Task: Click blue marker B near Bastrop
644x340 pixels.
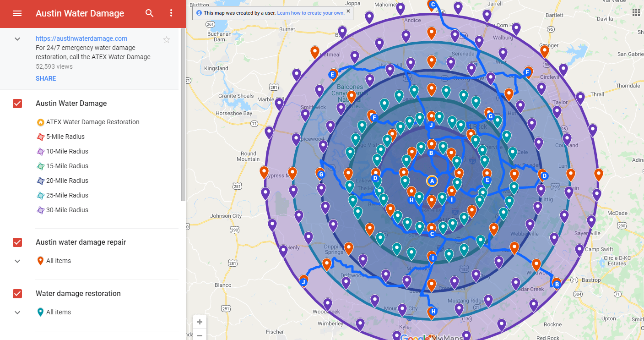Action: tap(557, 284)
